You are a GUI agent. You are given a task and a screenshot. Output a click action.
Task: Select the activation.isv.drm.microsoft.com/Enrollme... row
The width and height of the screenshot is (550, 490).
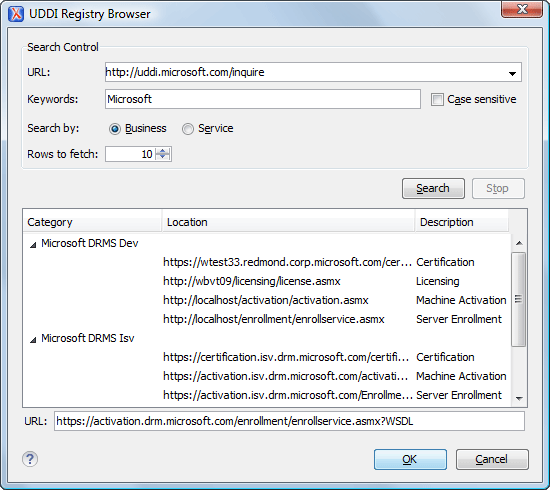pyautogui.click(x=288, y=395)
